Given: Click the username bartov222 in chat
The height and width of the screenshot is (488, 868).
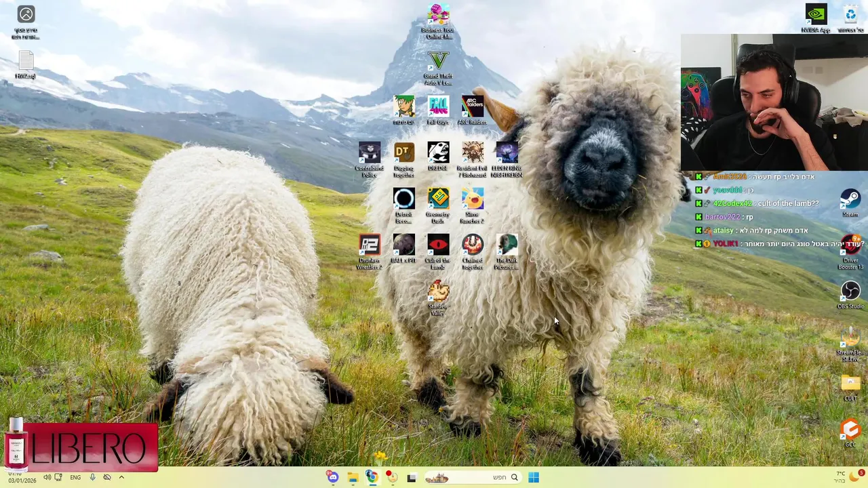Looking at the screenshot, I should coord(722,217).
